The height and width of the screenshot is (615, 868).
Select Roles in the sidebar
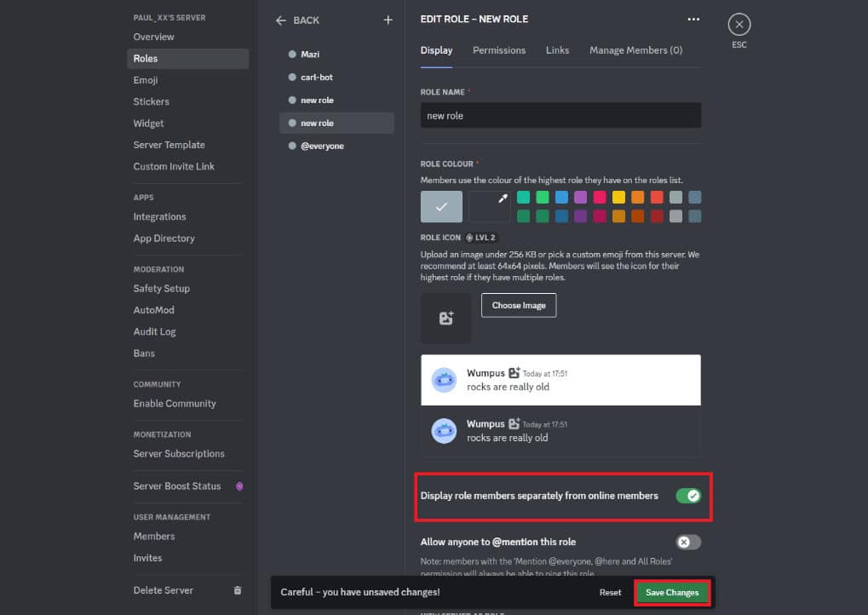[187, 59]
